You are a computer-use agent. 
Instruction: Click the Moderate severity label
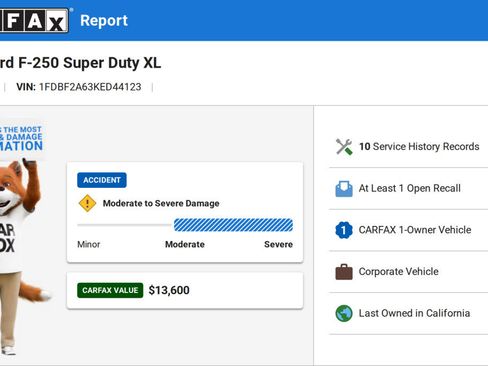[x=185, y=244]
